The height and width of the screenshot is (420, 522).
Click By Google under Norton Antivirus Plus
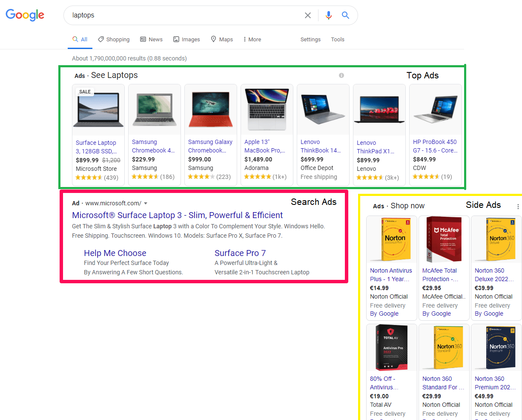pos(384,314)
